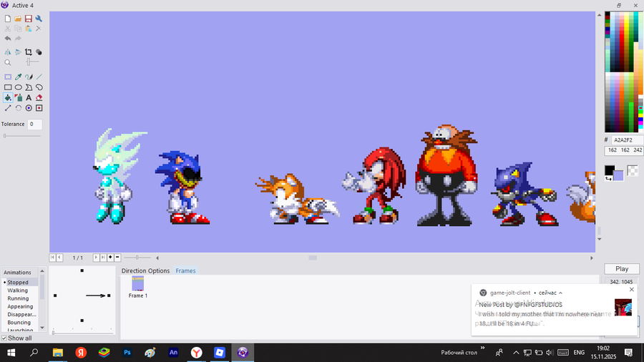Select the View action point tool
Screen dimensions: 644x362
pyautogui.click(x=39, y=108)
